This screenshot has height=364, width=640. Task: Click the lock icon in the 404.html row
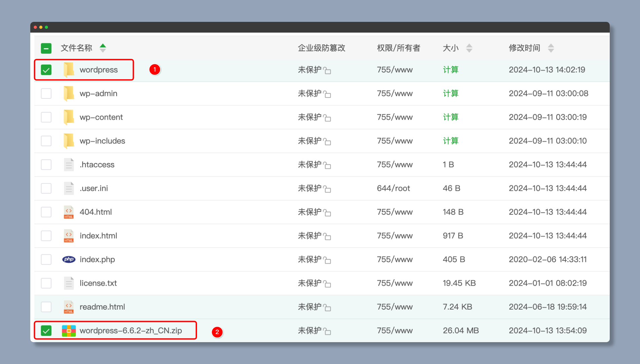pos(327,212)
